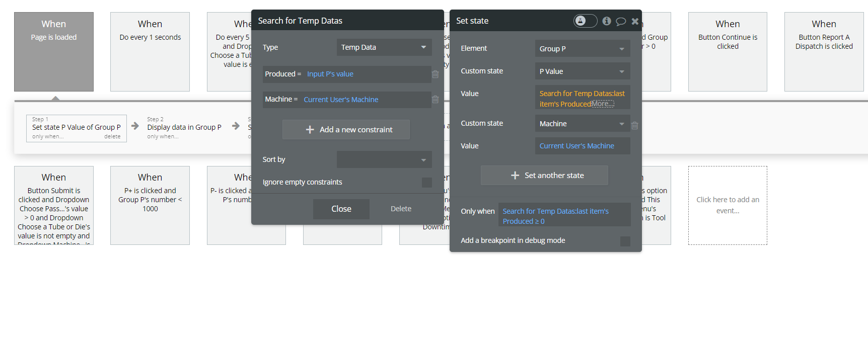868x344 pixels.
Task: Expand the Sort by dropdown
Action: pyautogui.click(x=384, y=159)
